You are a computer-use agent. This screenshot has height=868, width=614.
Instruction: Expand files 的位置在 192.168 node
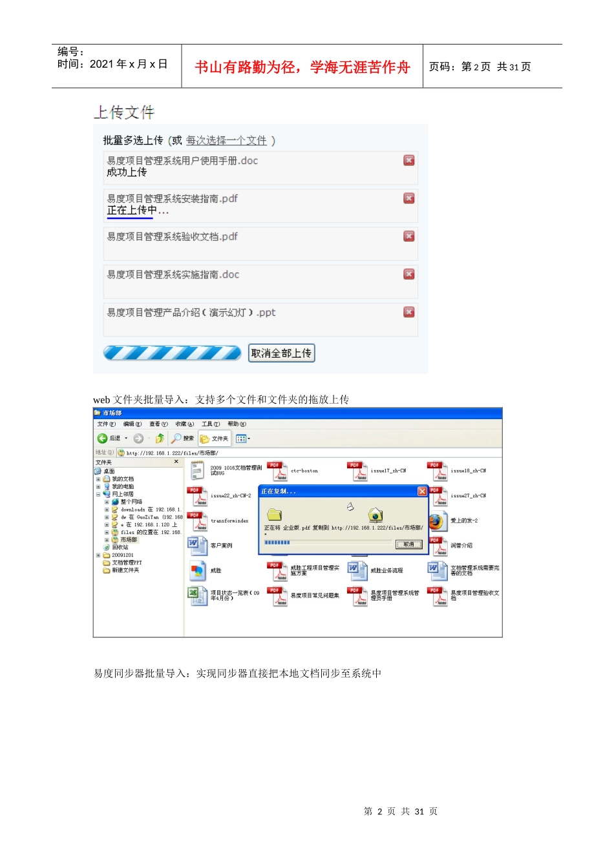107,532
